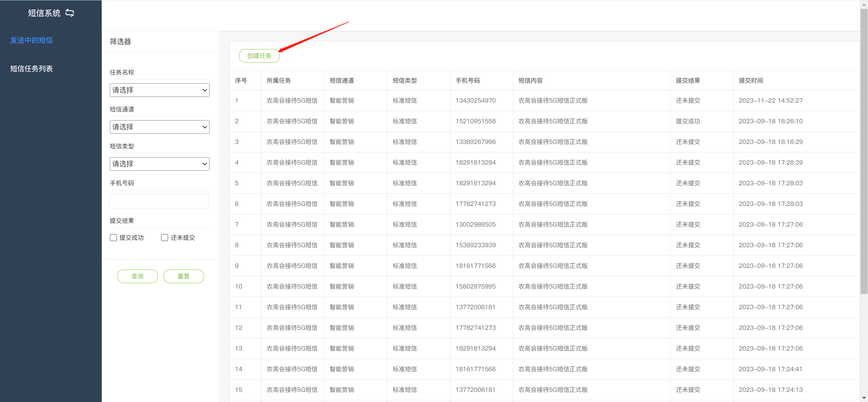The height and width of the screenshot is (402, 868).
Task: Expand the 短信类型 dropdown
Action: (x=159, y=164)
